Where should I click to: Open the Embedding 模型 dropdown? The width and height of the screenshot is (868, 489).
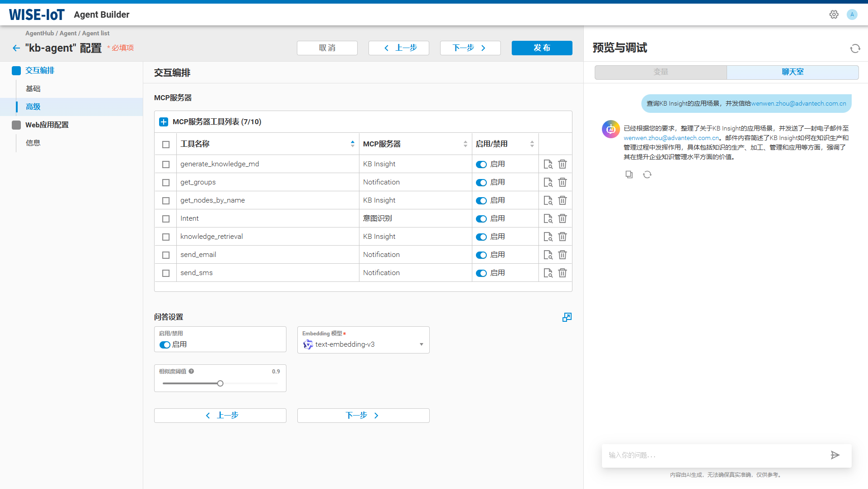(x=420, y=344)
